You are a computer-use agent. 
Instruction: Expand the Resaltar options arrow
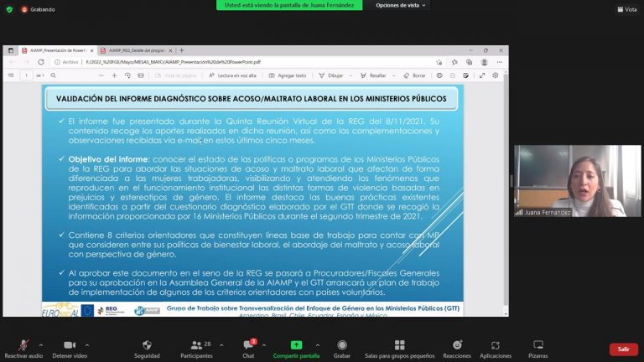(x=393, y=75)
